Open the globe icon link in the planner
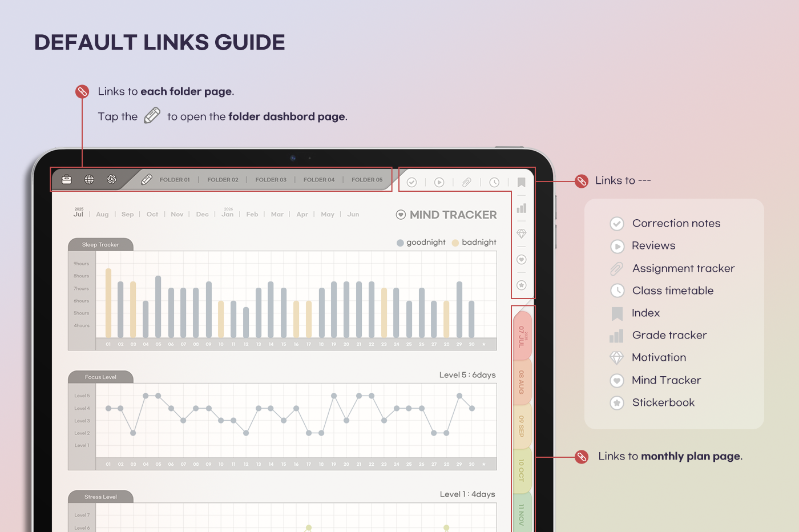This screenshot has width=799, height=532. [x=90, y=180]
